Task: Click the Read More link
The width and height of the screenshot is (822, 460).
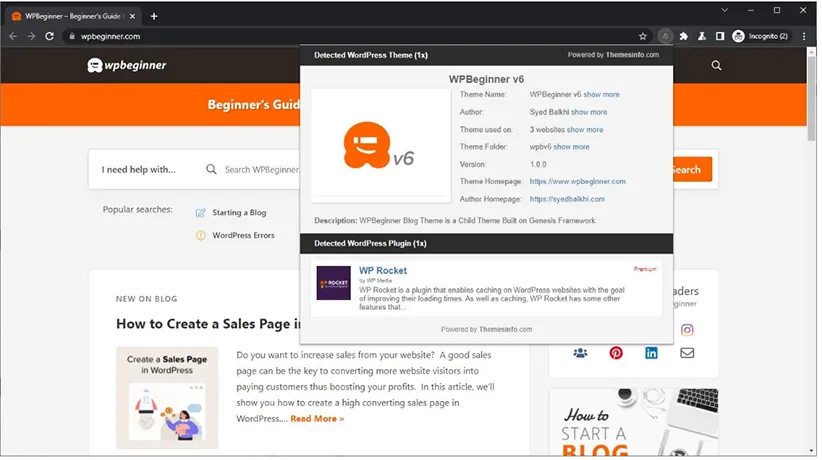Action: click(317, 419)
